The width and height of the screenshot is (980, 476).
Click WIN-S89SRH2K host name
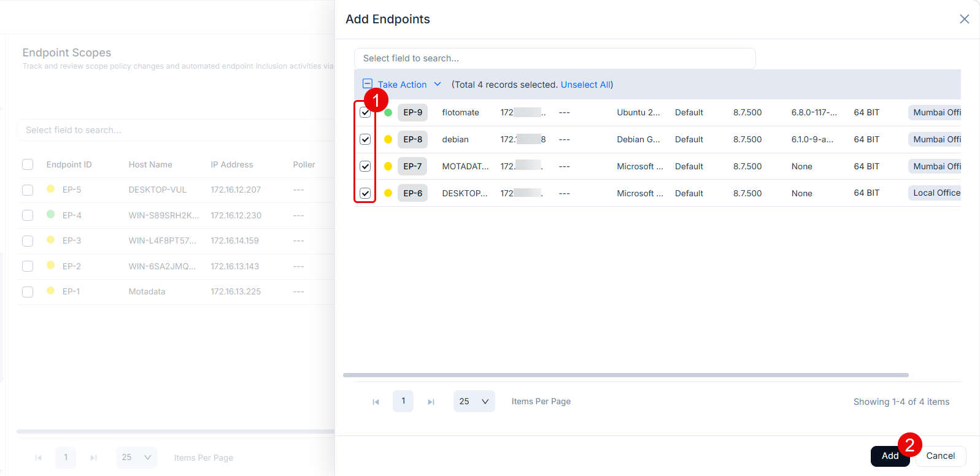[164, 215]
